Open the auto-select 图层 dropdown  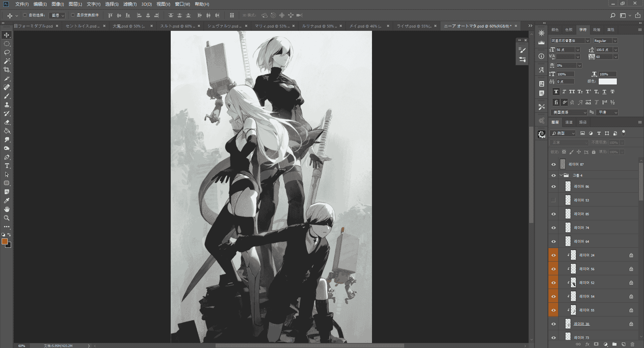coord(57,15)
